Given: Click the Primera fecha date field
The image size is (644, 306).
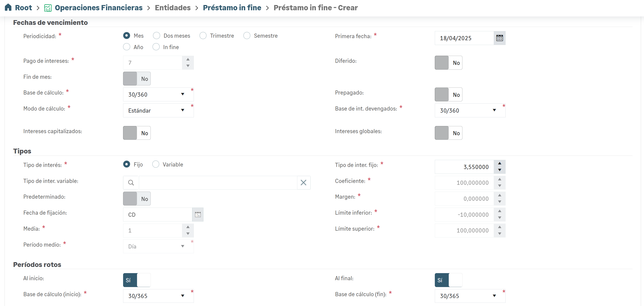Looking at the screenshot, I should click(x=464, y=38).
